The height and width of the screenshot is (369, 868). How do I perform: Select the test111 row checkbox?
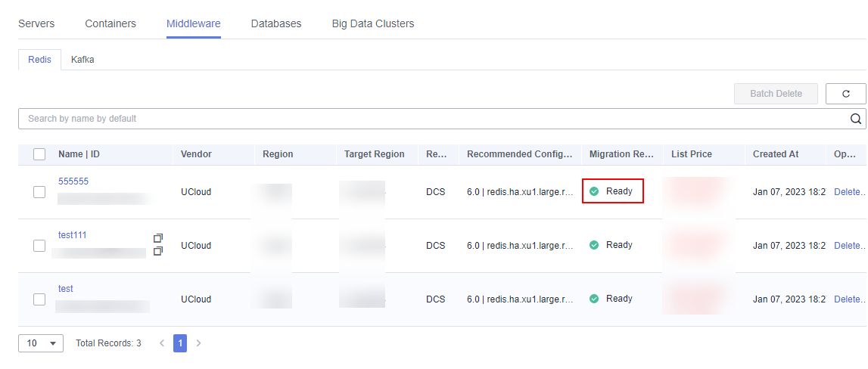click(39, 246)
